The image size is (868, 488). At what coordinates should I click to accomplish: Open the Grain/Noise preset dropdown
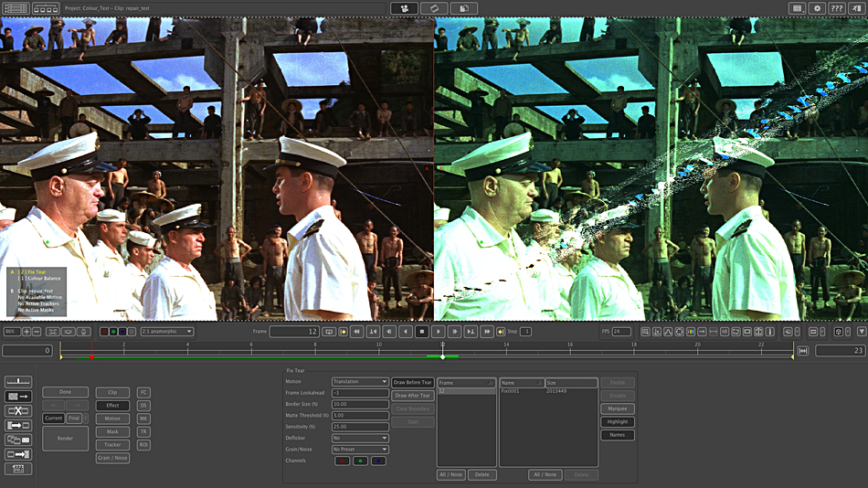tap(360, 450)
